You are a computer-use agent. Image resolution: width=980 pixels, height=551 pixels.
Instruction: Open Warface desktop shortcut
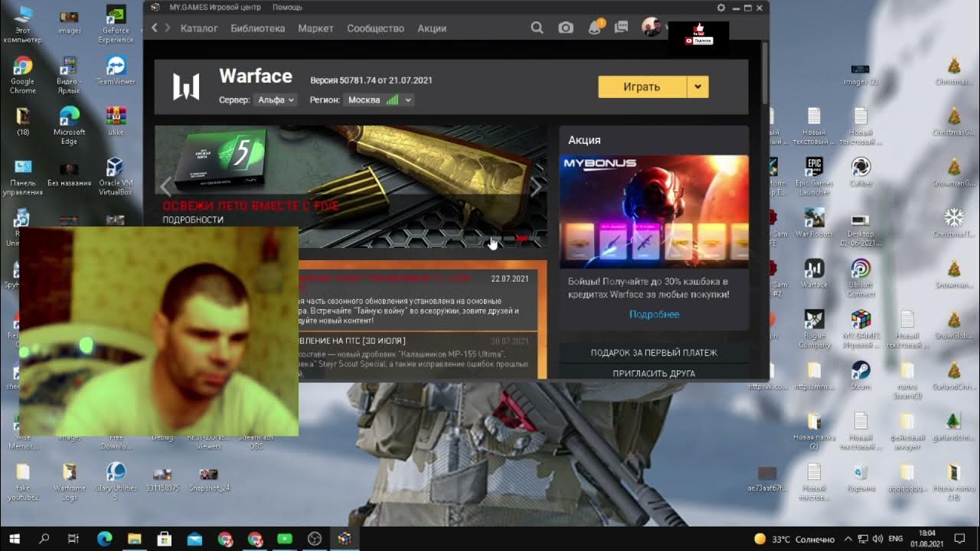click(814, 273)
